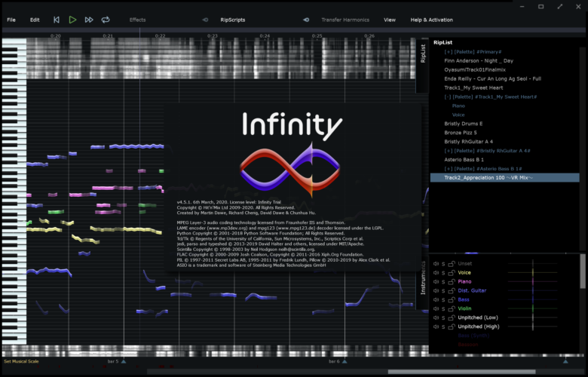
Task: Click the Instruments panel vertical scrollbar
Action: [x=583, y=271]
